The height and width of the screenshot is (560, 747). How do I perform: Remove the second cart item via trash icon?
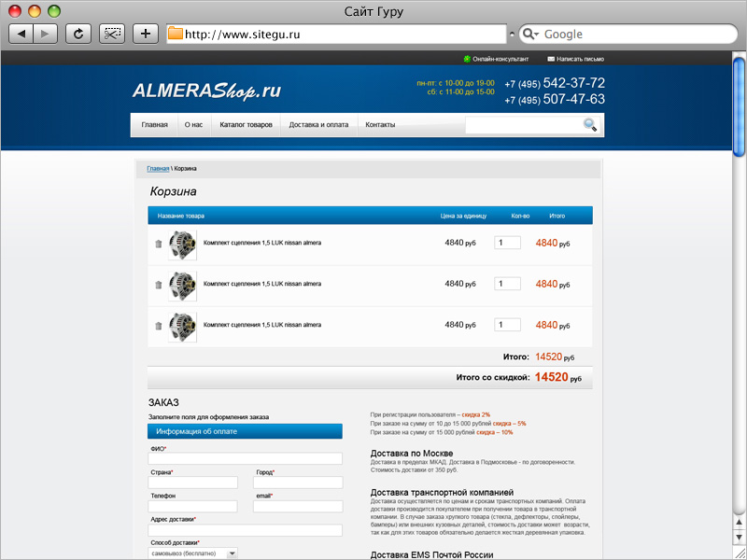click(159, 285)
